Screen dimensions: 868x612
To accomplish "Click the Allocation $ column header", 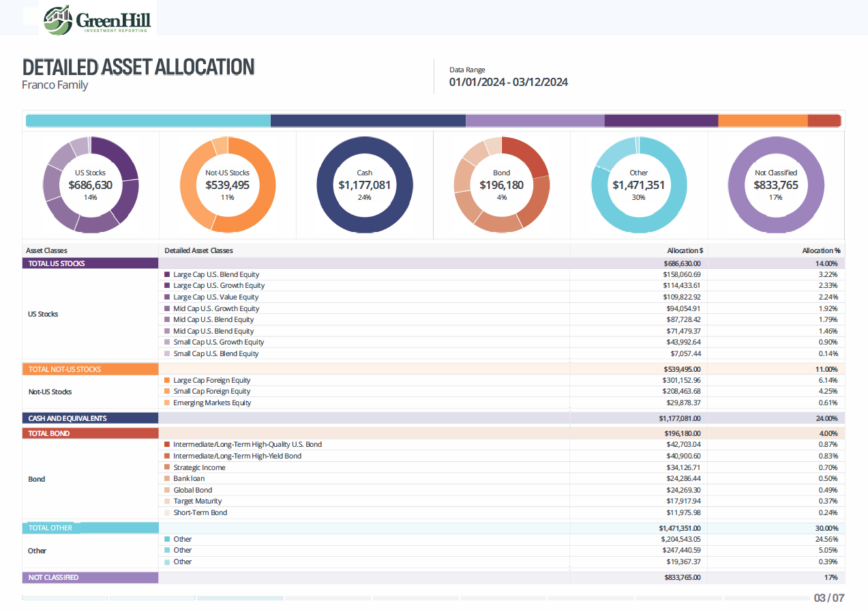I will tap(685, 250).
